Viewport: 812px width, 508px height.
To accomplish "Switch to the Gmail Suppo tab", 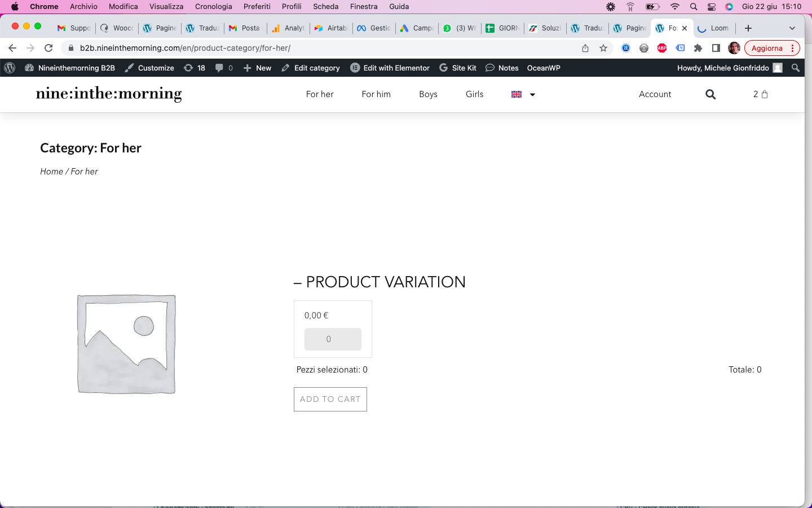I will click(x=74, y=28).
